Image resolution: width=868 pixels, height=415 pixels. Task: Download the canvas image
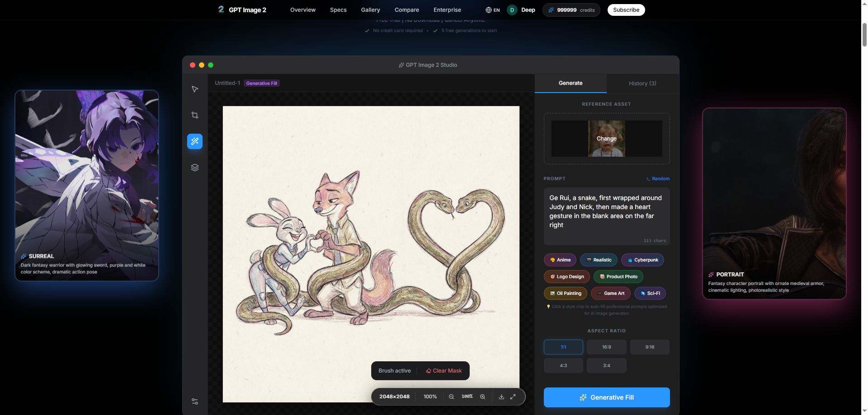[501, 396]
